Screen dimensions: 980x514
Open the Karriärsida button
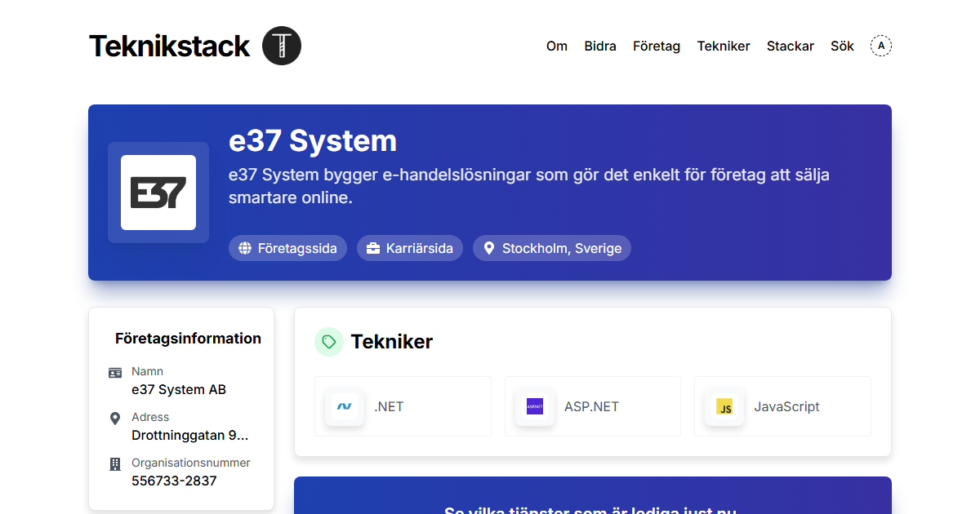pyautogui.click(x=410, y=248)
